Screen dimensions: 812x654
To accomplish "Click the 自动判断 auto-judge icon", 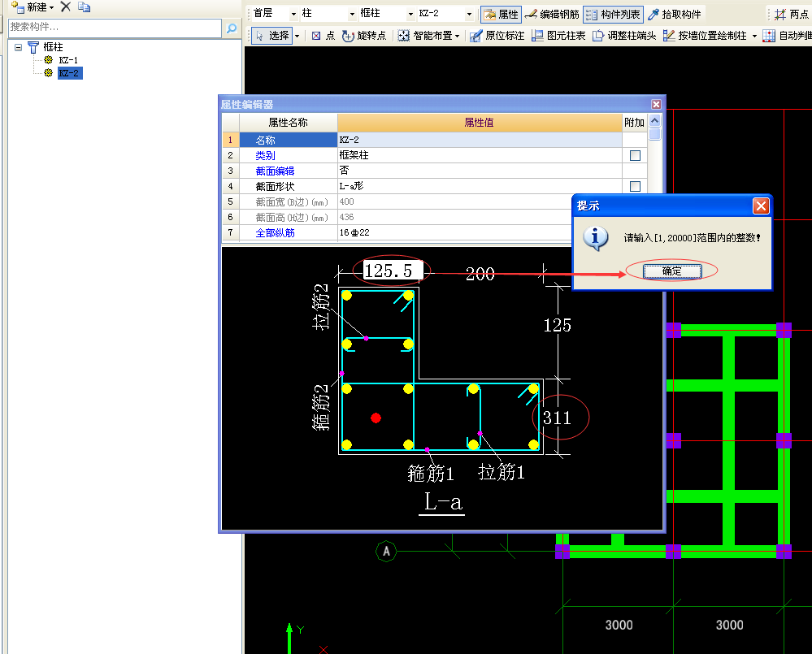I will tap(769, 35).
